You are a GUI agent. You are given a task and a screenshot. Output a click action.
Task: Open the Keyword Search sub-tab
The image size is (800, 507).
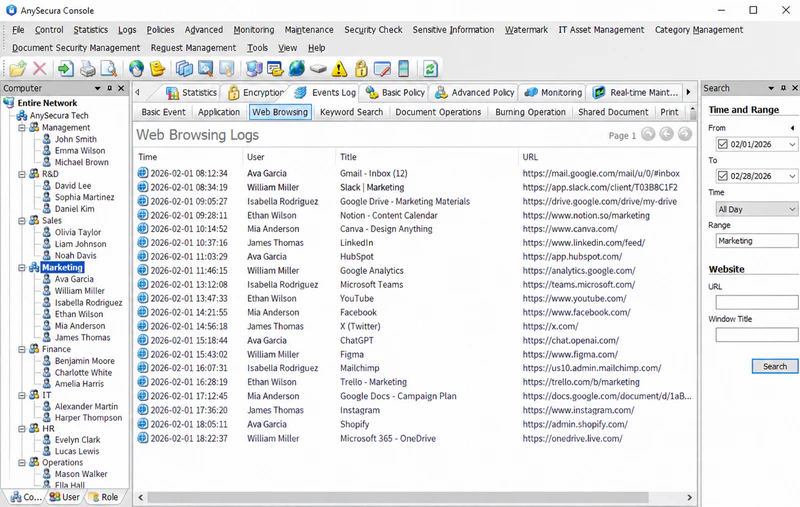(x=352, y=112)
